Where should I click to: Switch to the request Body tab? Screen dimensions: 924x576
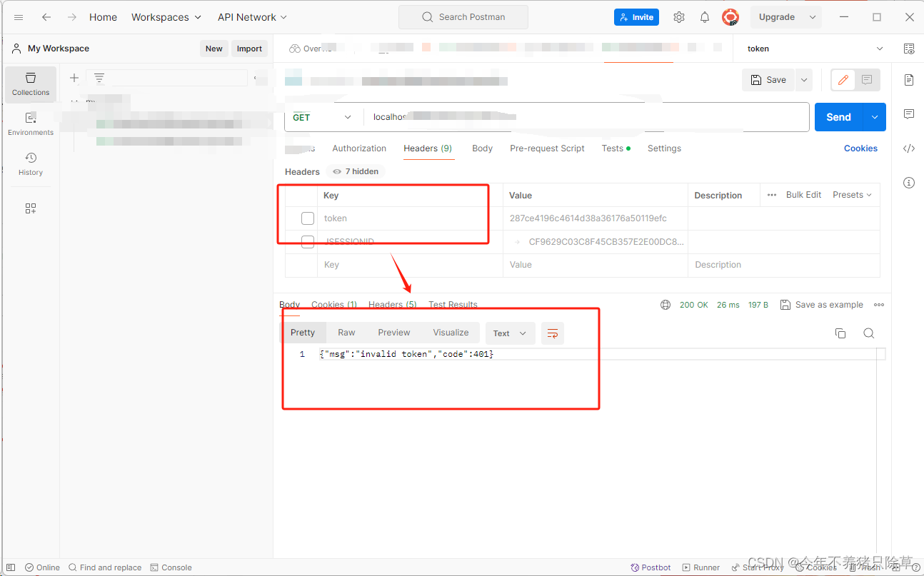pyautogui.click(x=483, y=148)
